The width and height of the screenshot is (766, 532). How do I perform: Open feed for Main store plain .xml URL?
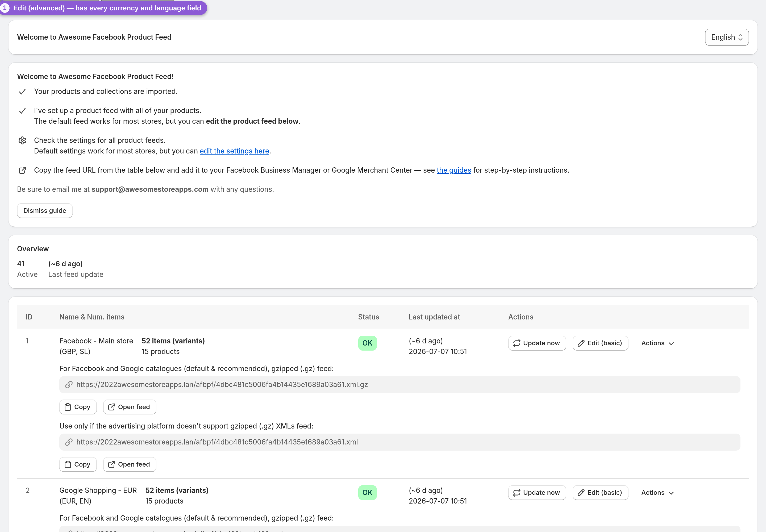point(130,464)
